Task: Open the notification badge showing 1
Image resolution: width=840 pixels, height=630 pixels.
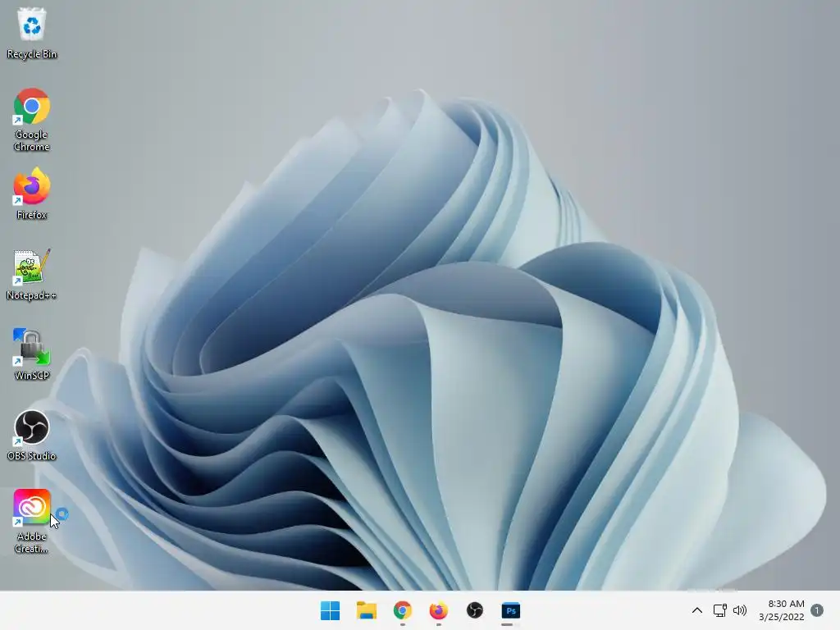Action: point(817,610)
